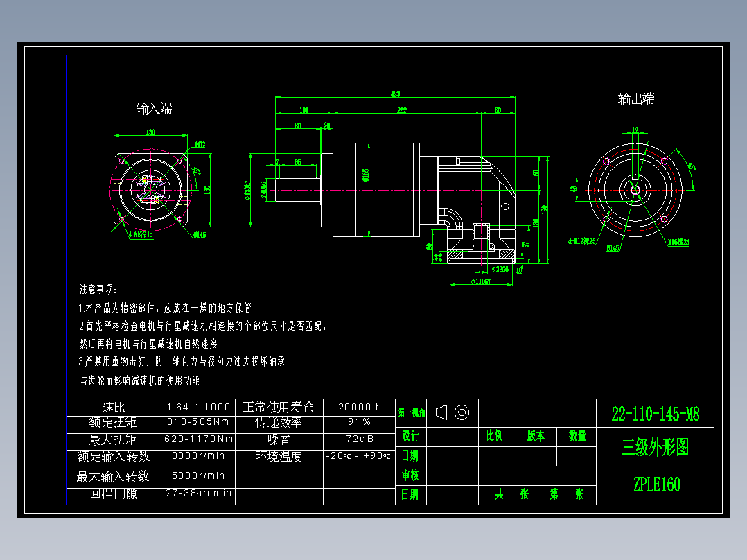Select the 22-110-145-M8 drawing number

tap(654, 414)
